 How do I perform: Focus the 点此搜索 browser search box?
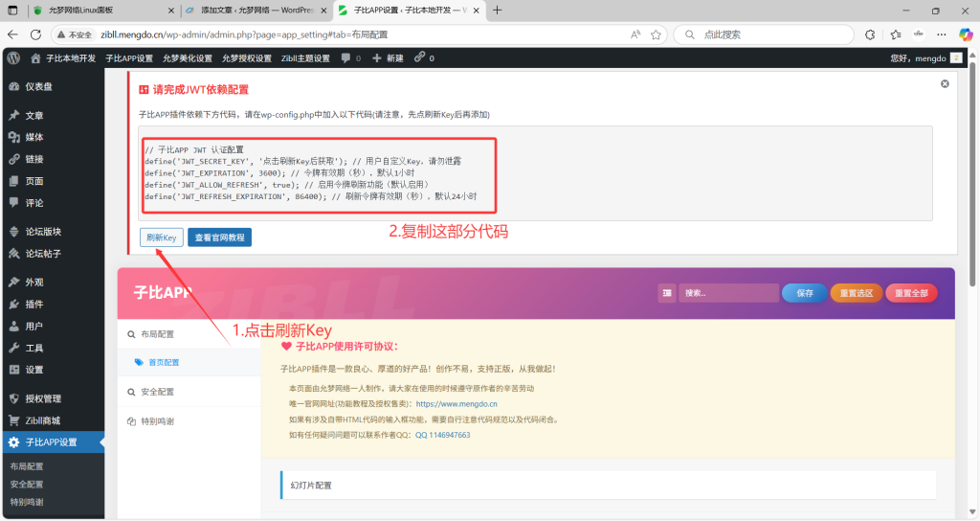coord(764,34)
